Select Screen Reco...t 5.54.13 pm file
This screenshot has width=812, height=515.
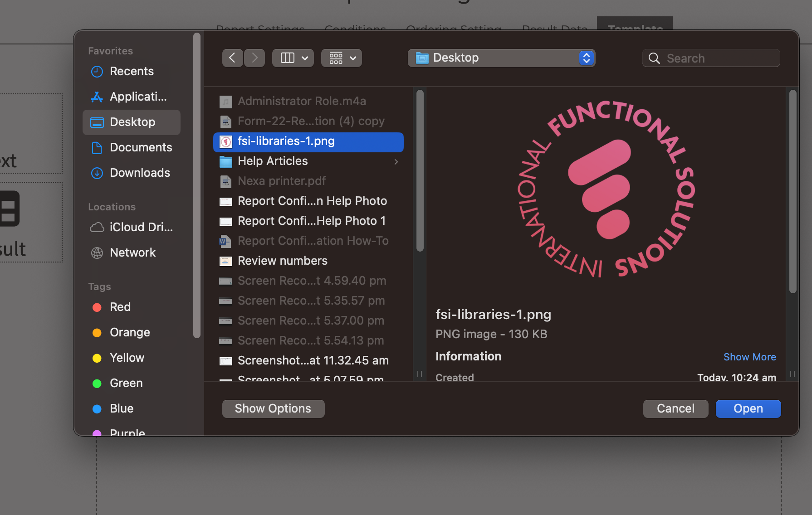pos(308,341)
